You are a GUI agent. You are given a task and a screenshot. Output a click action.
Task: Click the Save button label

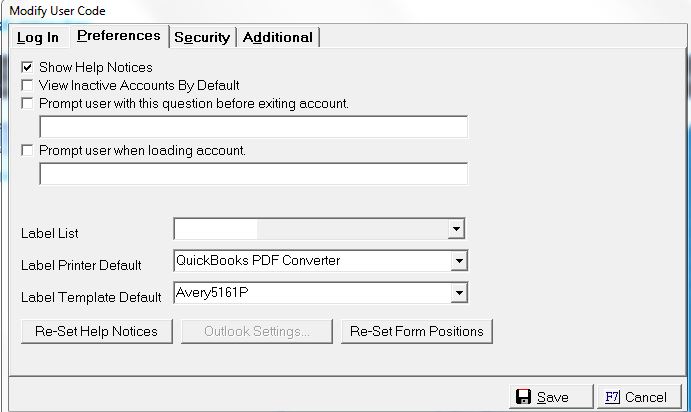(553, 397)
